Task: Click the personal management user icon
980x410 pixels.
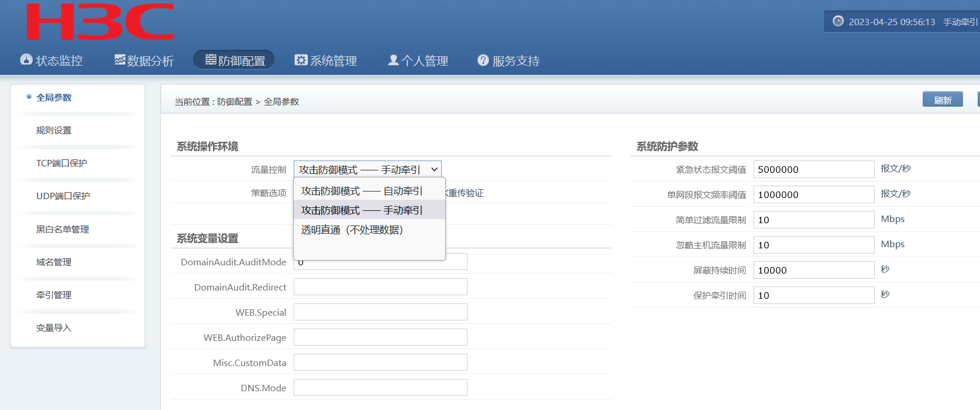Action: click(394, 60)
